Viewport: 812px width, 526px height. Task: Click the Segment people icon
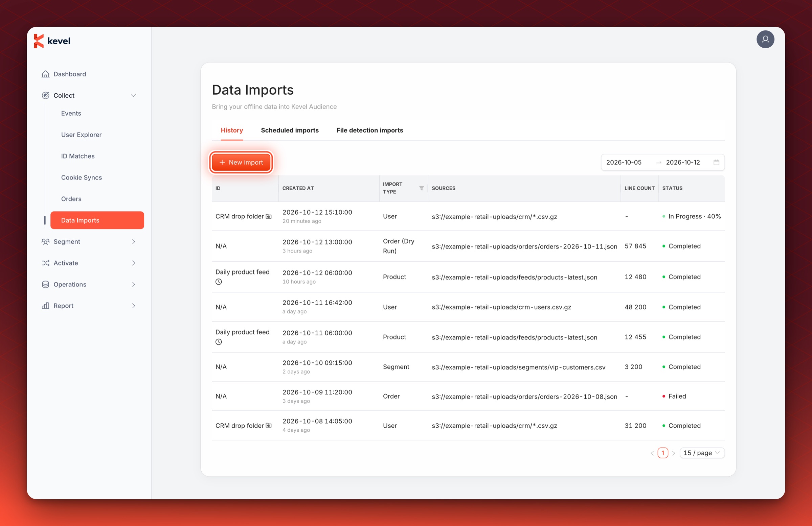[x=45, y=242]
